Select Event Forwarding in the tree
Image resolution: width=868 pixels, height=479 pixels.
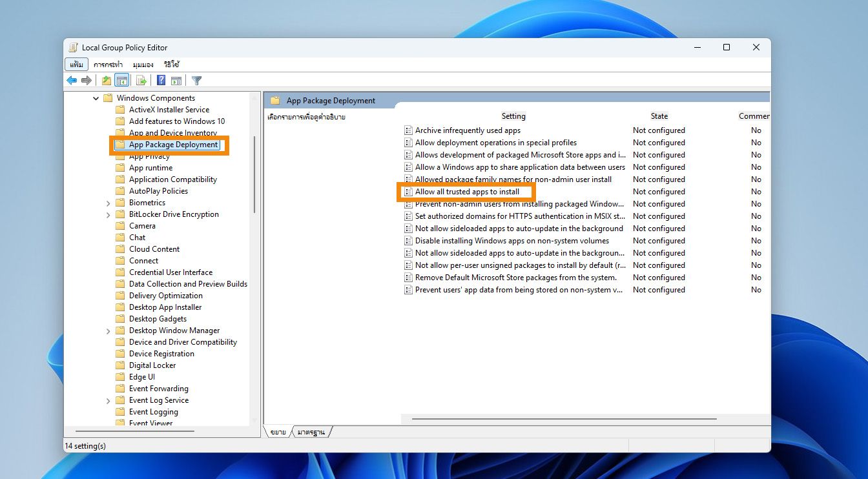[x=159, y=389]
